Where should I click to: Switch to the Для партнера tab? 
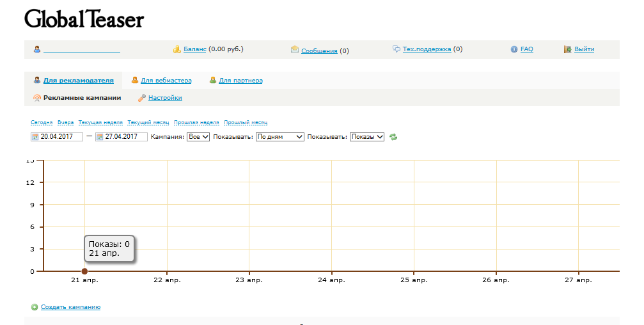coord(240,81)
